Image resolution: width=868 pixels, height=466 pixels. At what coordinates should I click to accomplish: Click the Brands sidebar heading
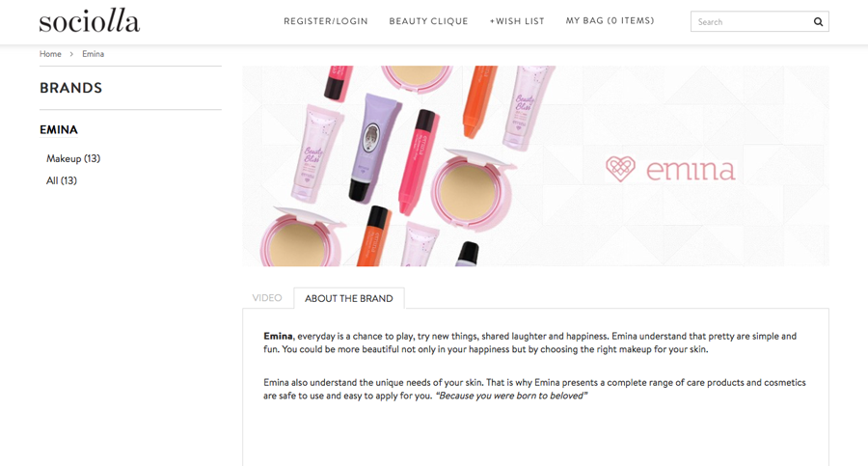pos(70,88)
